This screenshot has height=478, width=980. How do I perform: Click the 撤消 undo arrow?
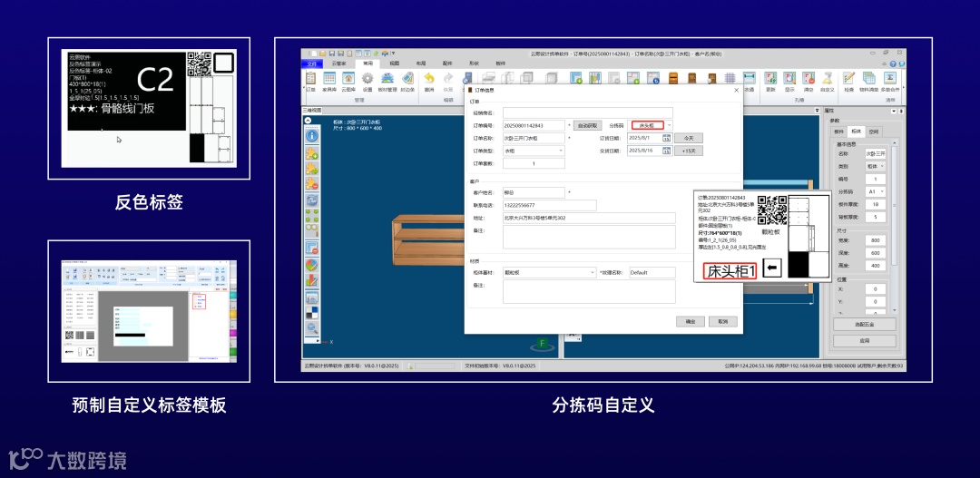pos(429,82)
